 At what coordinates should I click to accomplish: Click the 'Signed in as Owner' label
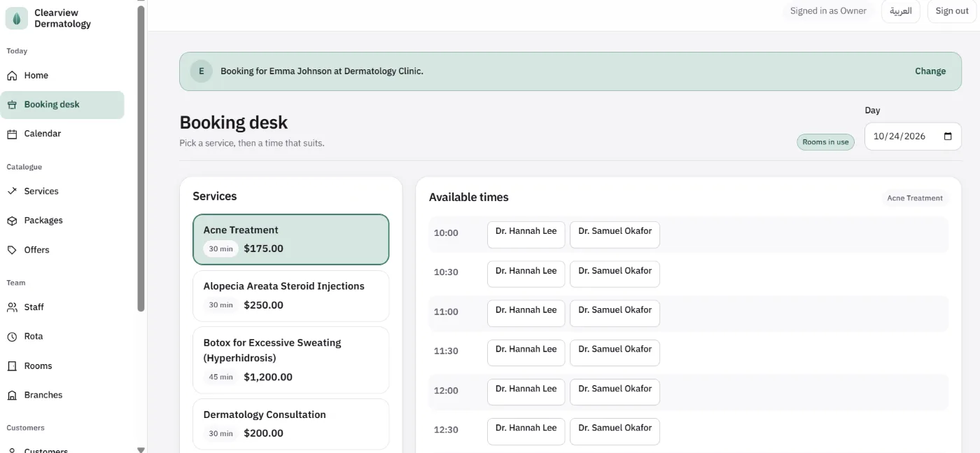828,11
